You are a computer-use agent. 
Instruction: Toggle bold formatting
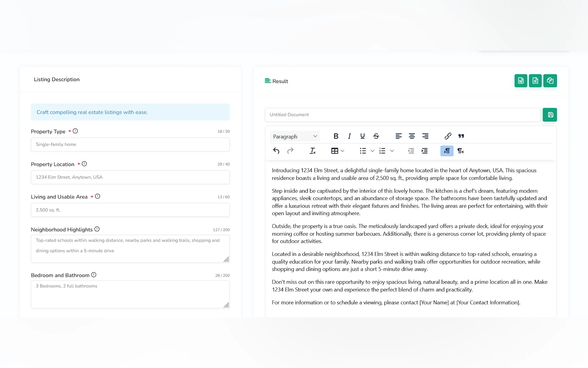click(336, 136)
